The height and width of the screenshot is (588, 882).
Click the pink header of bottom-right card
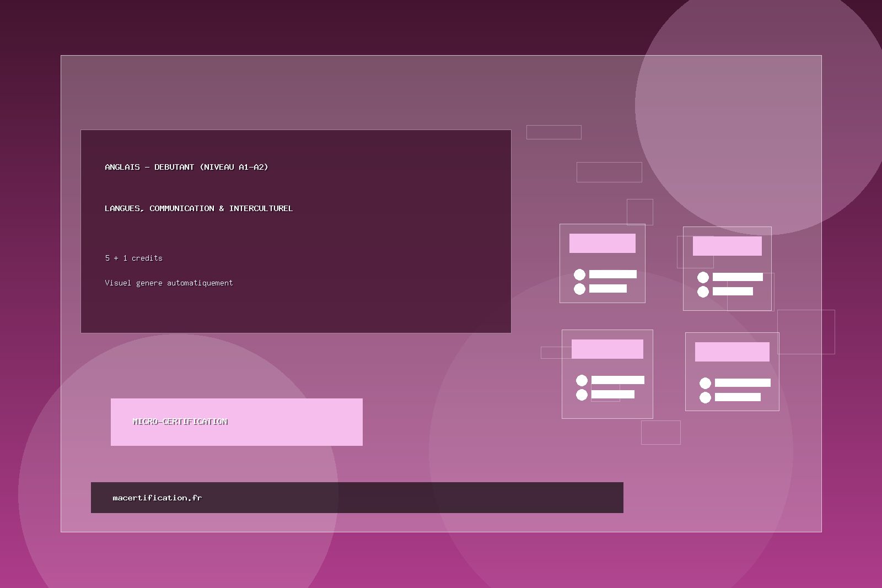[732, 352]
